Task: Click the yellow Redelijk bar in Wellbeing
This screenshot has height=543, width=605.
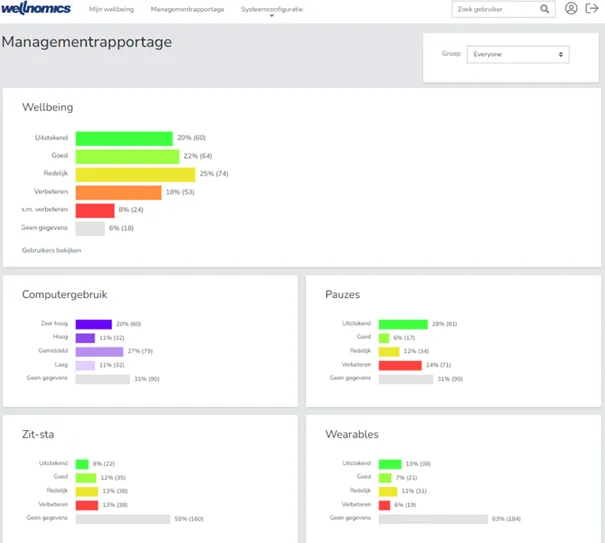Action: point(135,174)
